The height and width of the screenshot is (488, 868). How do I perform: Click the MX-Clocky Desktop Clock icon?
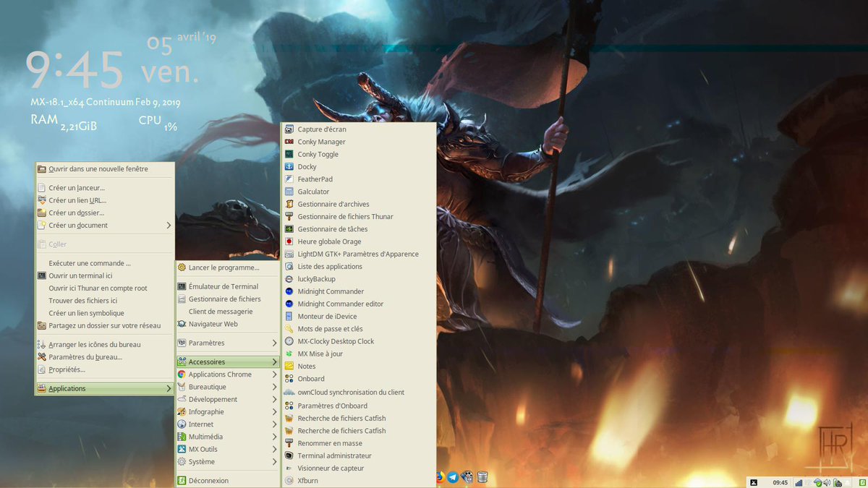coord(289,341)
